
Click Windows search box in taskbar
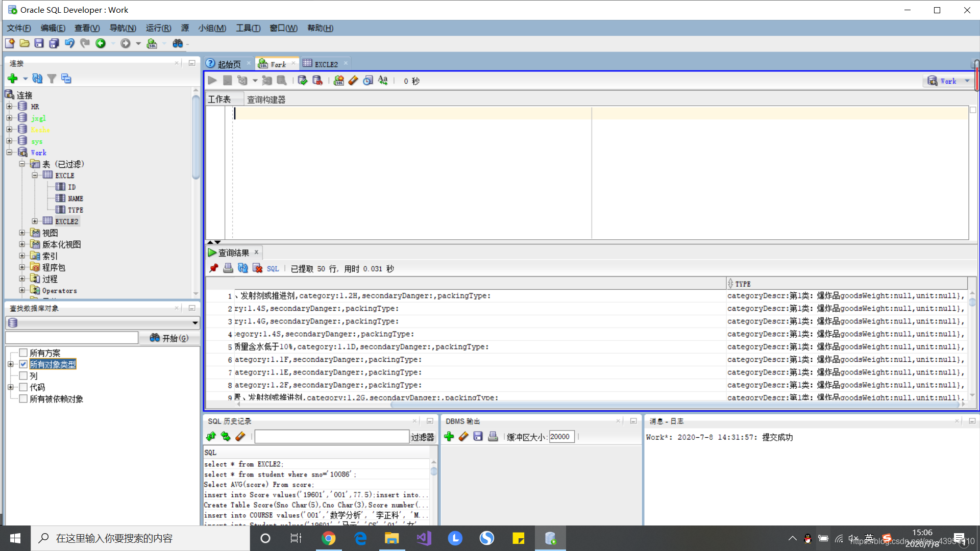(x=140, y=538)
